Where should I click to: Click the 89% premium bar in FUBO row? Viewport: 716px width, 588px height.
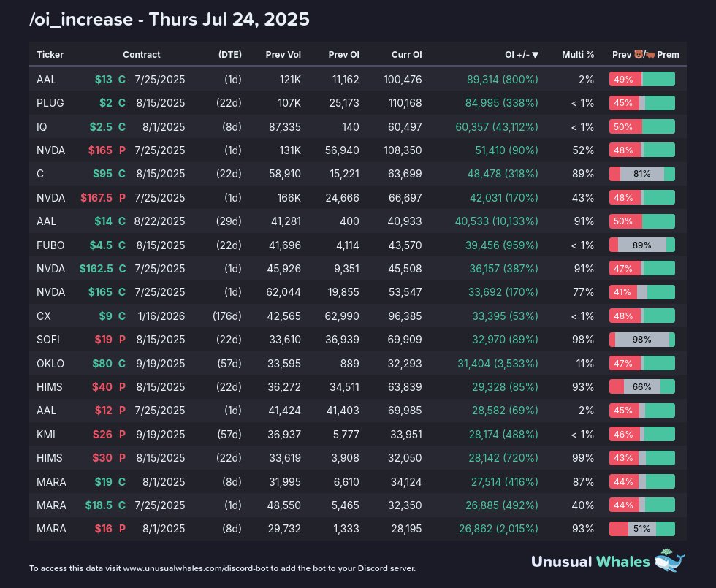coord(642,245)
